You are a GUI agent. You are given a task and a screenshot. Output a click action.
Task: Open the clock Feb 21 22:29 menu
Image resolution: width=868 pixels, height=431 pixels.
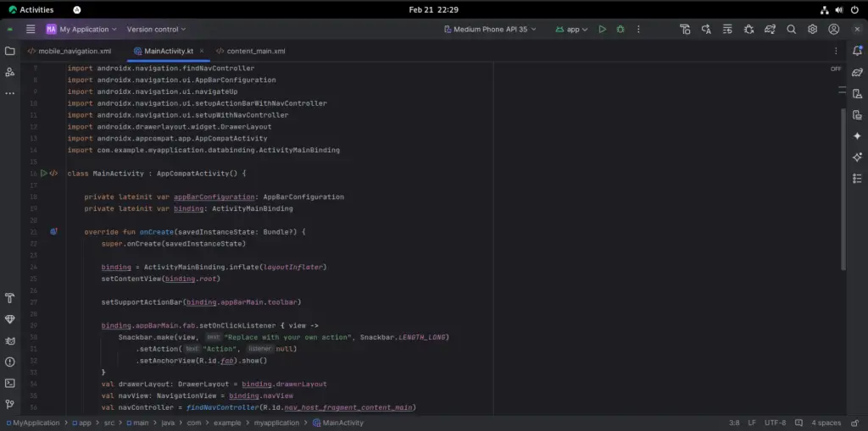coord(433,9)
